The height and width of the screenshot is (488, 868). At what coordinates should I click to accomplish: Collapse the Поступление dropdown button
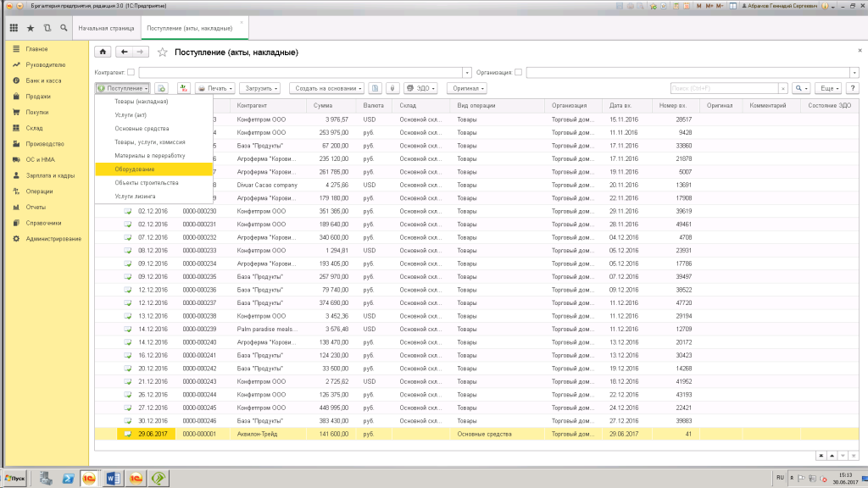coord(122,88)
